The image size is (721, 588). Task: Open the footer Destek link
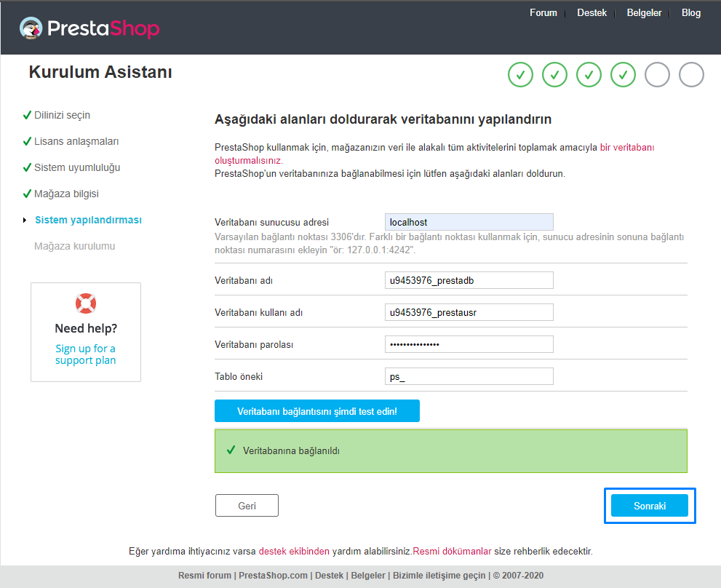coord(330,575)
